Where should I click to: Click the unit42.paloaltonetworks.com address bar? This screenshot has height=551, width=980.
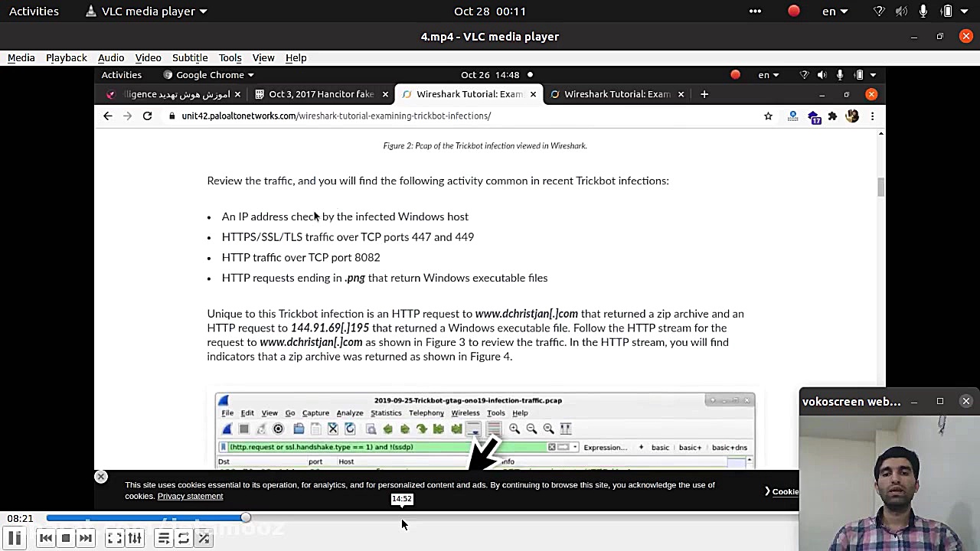(335, 116)
